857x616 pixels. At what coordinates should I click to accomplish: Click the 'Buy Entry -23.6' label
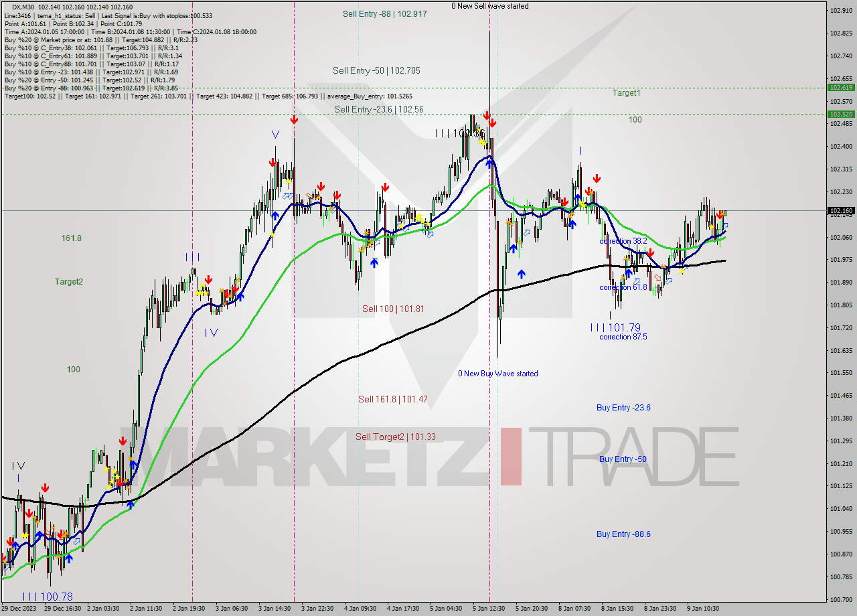(x=623, y=407)
